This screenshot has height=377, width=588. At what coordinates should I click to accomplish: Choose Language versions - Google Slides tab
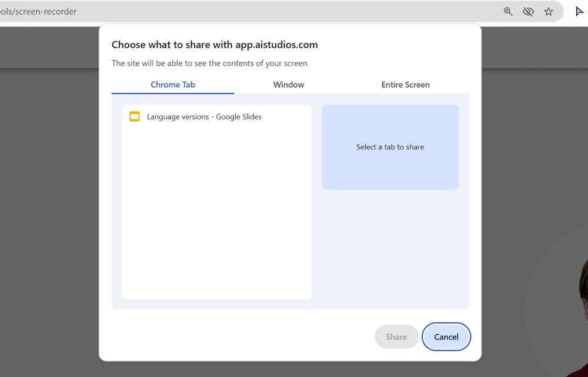click(x=217, y=116)
